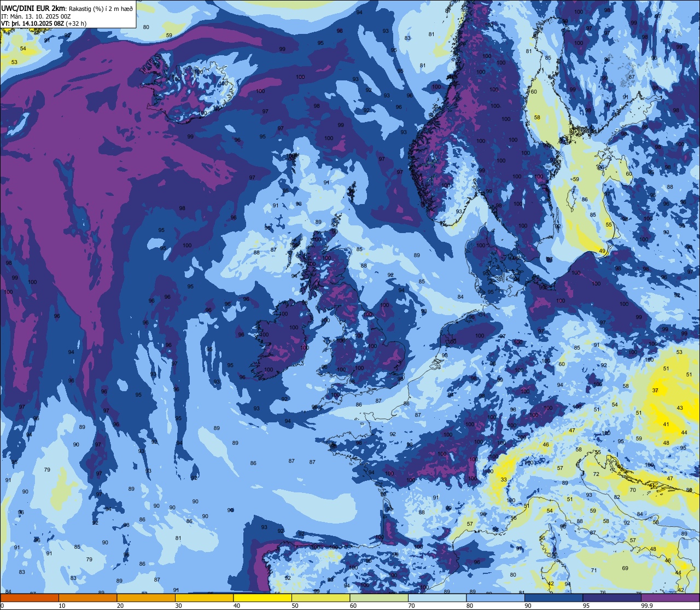
Task: Click the amber 20–30 legend swatch
Action: [146, 597]
